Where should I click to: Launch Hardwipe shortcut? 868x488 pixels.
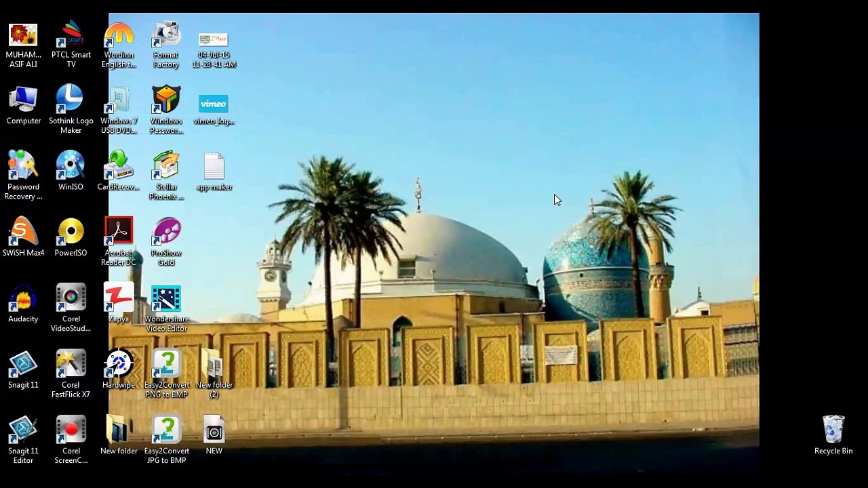click(x=119, y=369)
